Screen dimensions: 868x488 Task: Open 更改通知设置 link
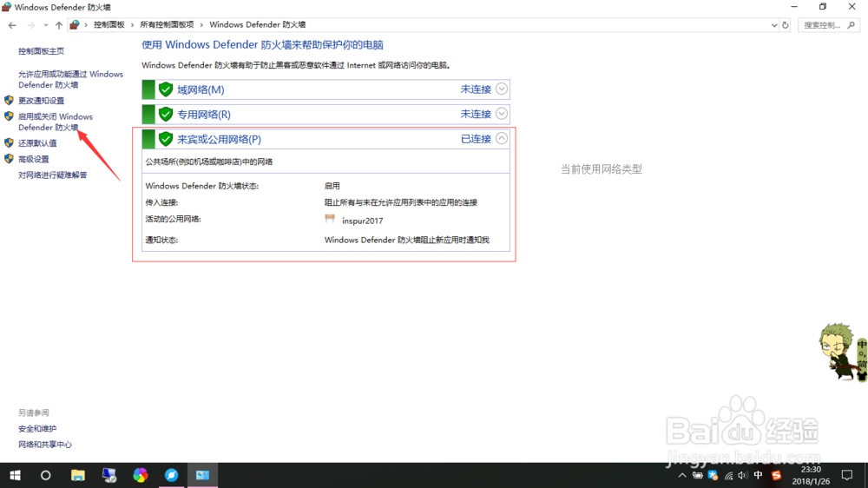point(41,100)
